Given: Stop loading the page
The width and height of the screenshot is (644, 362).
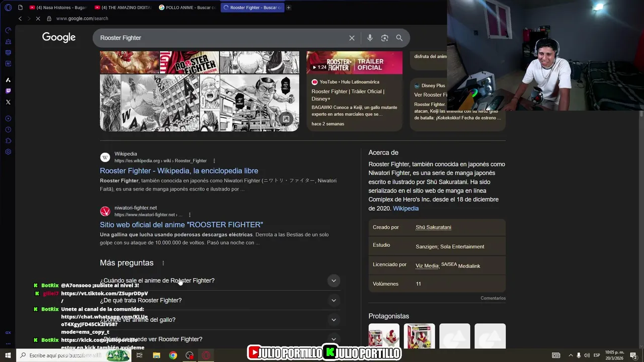Looking at the screenshot, I should click(39, 19).
